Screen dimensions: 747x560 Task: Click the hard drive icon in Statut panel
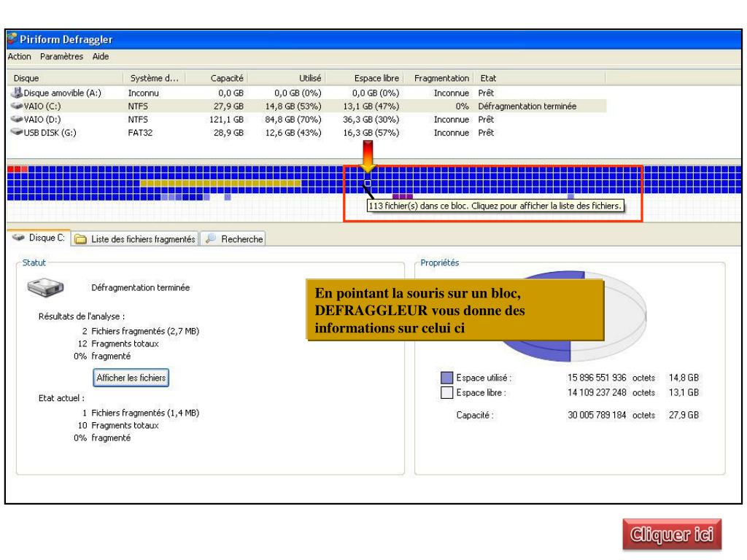(x=46, y=289)
